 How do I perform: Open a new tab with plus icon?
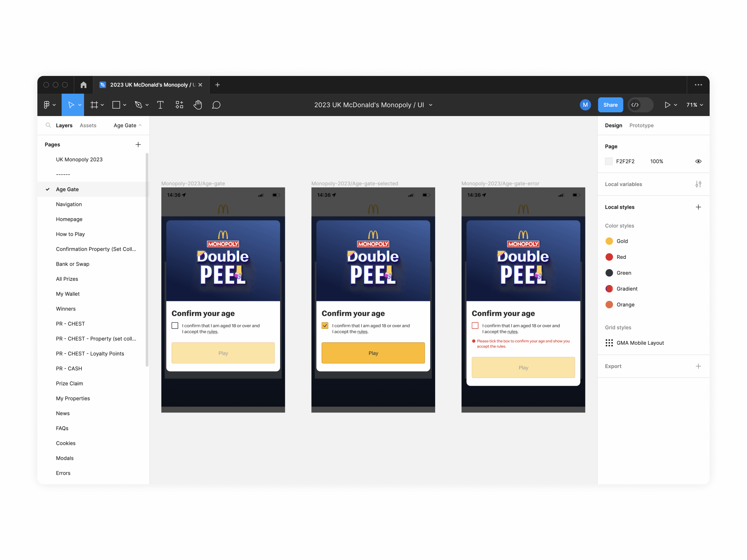pyautogui.click(x=218, y=85)
